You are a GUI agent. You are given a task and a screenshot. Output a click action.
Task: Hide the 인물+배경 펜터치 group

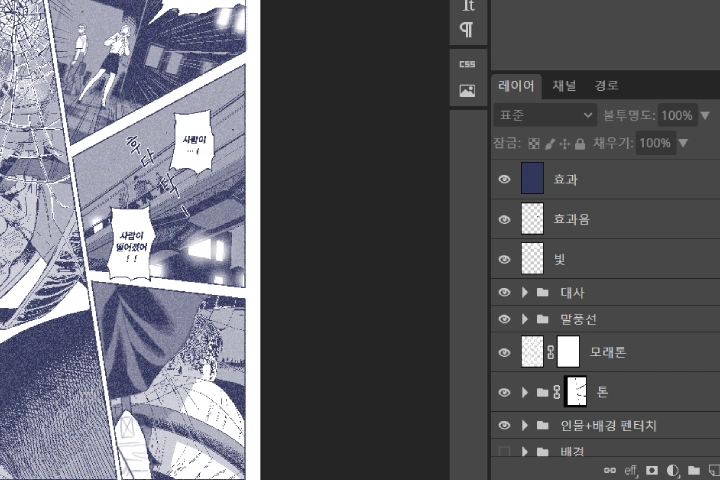504,425
